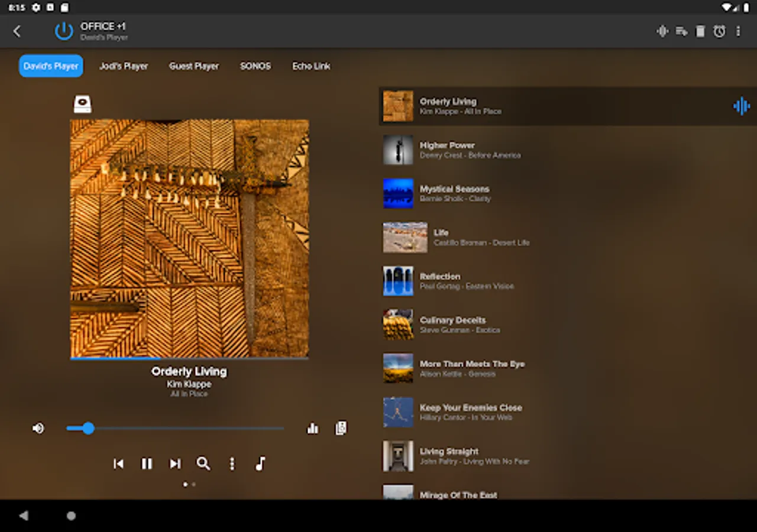The width and height of the screenshot is (757, 532).
Task: Adjust the volume slider handle
Action: point(88,429)
